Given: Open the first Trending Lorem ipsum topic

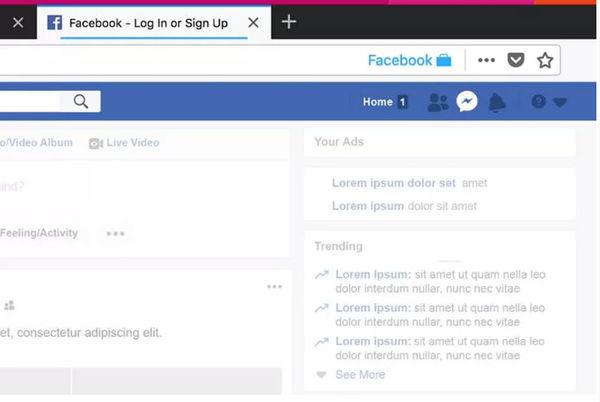Looking at the screenshot, I should tap(440, 282).
